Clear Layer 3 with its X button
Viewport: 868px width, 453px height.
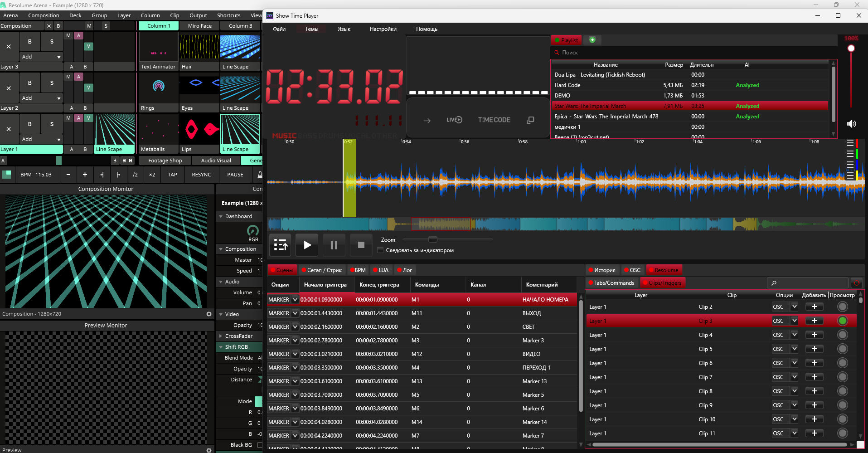click(9, 47)
